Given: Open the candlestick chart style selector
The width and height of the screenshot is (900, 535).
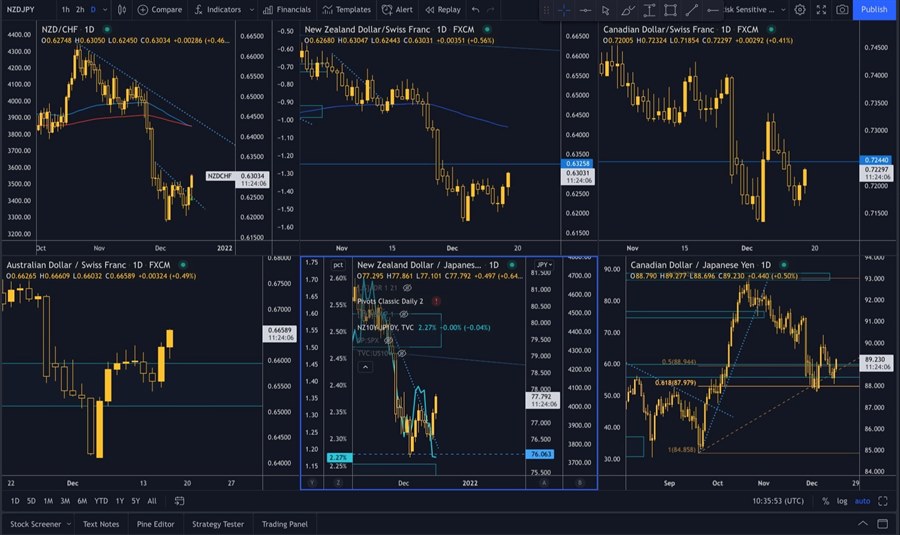Looking at the screenshot, I should tap(125, 9).
